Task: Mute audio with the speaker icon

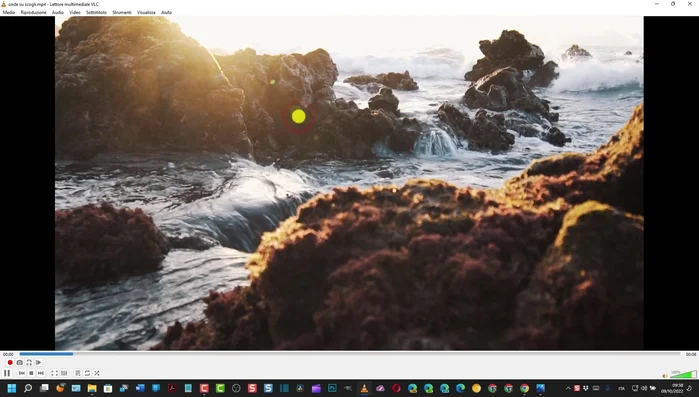Action: coord(665,376)
